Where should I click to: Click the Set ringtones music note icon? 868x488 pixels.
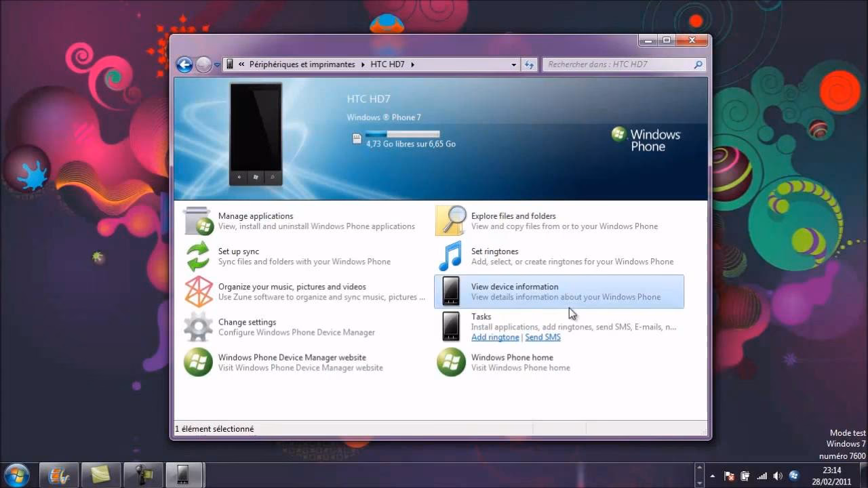(451, 257)
